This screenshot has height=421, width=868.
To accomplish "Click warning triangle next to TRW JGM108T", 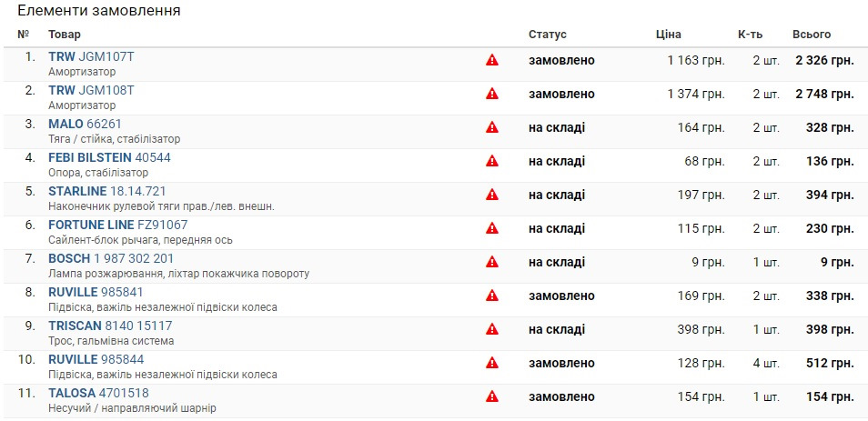I will 491,94.
